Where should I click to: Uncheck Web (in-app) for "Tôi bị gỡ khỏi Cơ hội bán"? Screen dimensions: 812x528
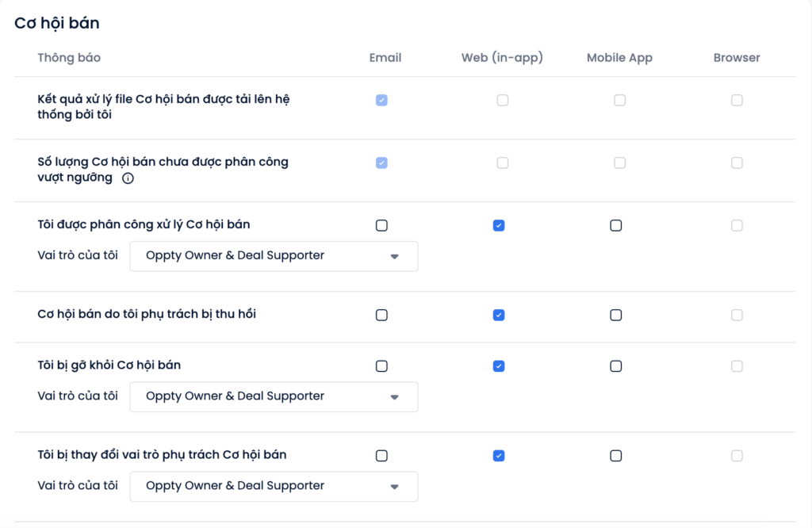coord(499,366)
